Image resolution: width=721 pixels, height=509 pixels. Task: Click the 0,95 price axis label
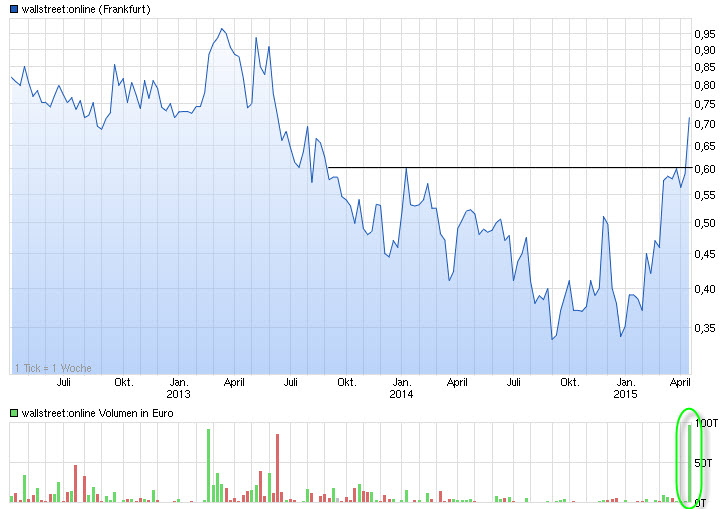click(704, 33)
